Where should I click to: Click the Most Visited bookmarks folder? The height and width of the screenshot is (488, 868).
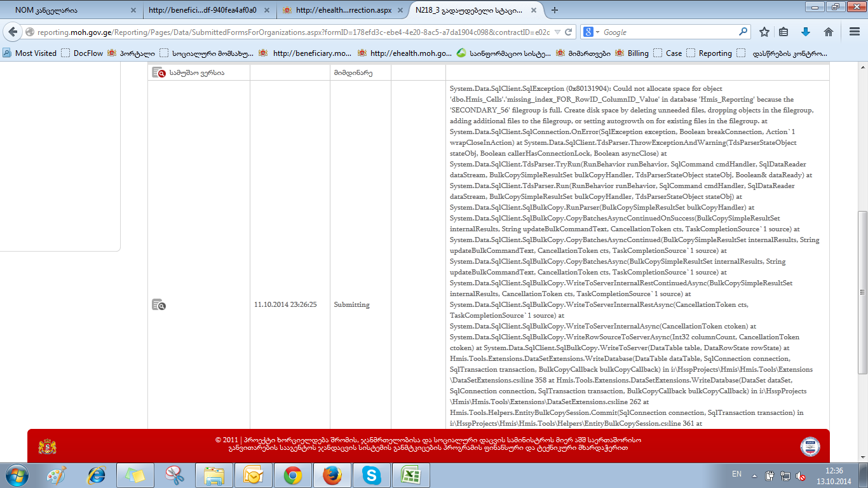tap(36, 53)
